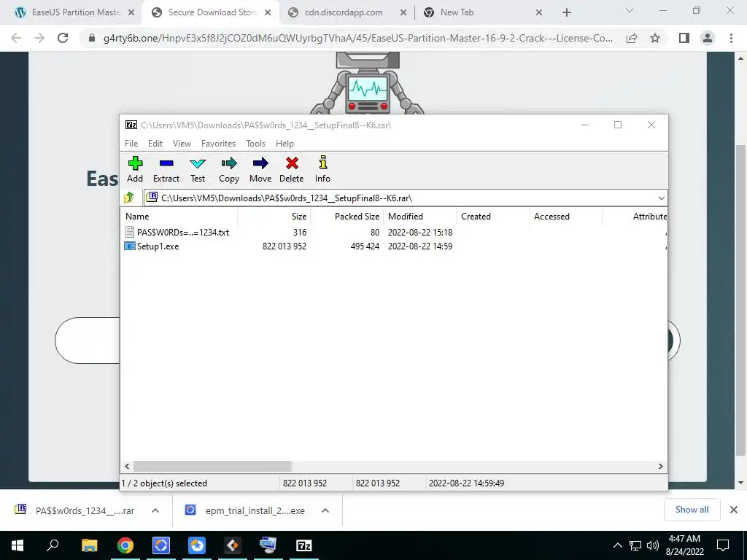
Task: Open the Edit menu in 7-Zip
Action: tap(155, 144)
